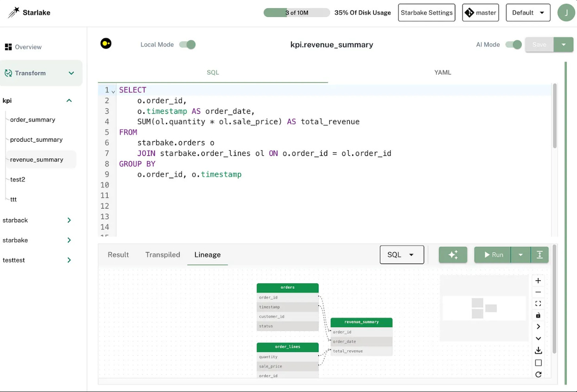Click quantity column in order_lines node
Viewport: 577px width, 392px height.
288,357
